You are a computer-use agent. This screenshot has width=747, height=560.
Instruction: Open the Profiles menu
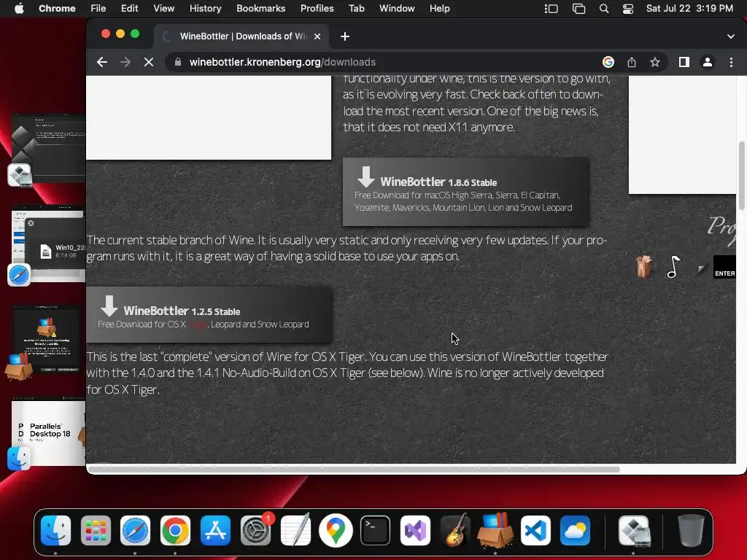(317, 9)
